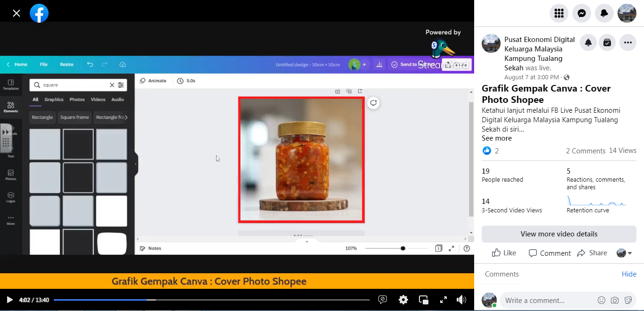Add a sticker to the comment
The image size is (644, 311).
[628, 300]
